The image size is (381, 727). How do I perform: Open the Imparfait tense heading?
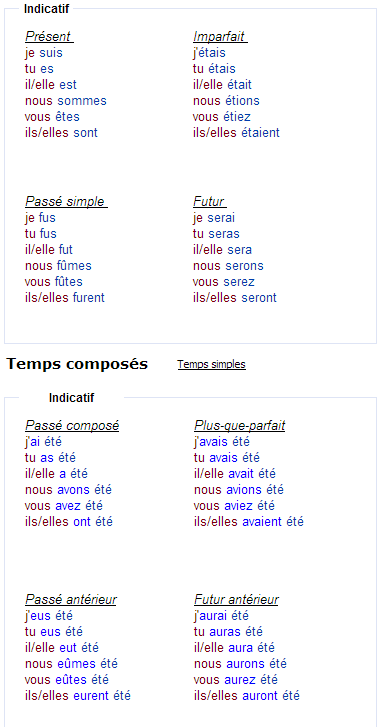pos(220,36)
